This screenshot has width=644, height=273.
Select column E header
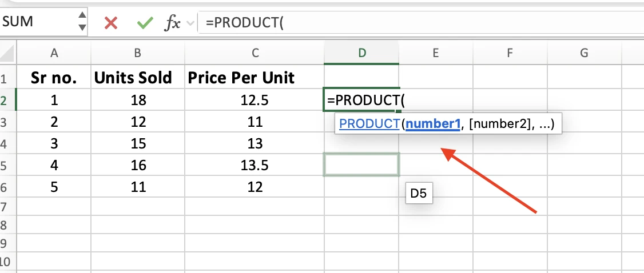[435, 53]
